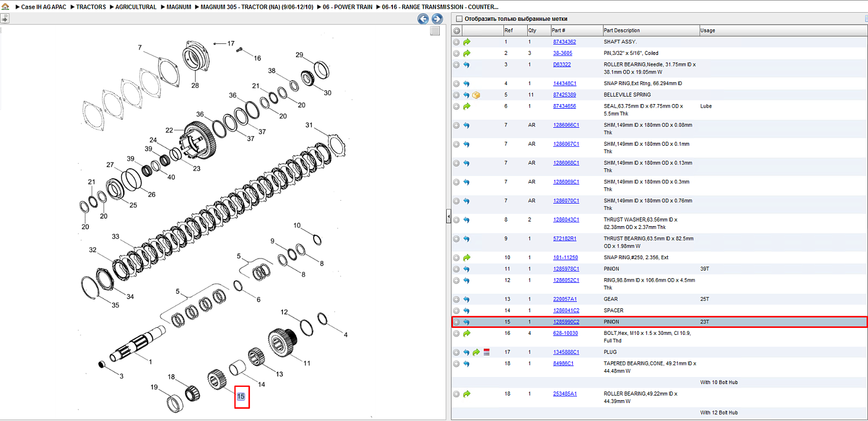Click package box icon on BELLEVILLE SPRING row
The width and height of the screenshot is (868, 421).
coord(476,95)
